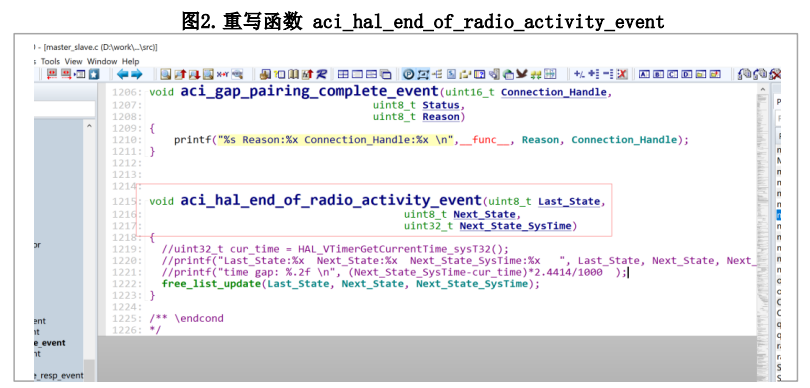Switch to layout C
Image resolution: width=810 pixels, height=388 pixels.
coord(673,74)
